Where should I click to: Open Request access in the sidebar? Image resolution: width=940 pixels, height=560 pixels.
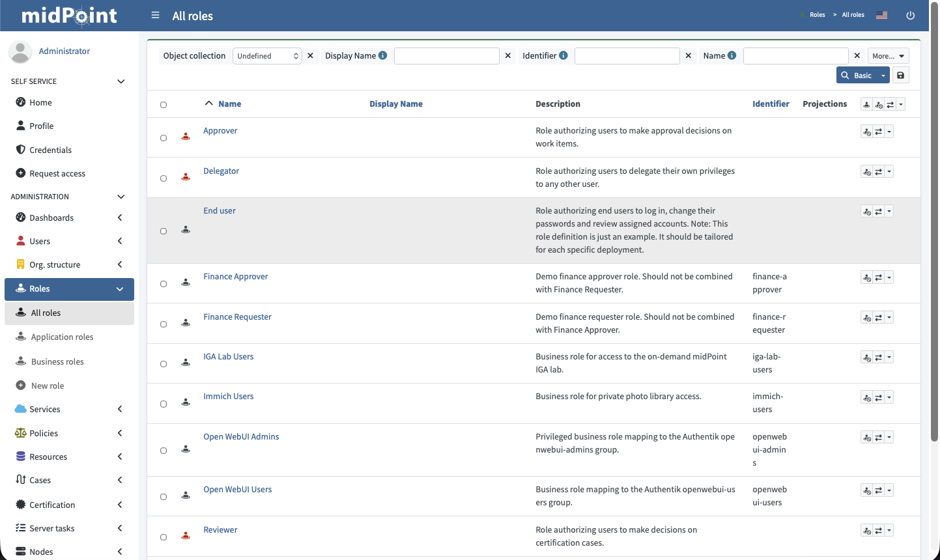69,173
